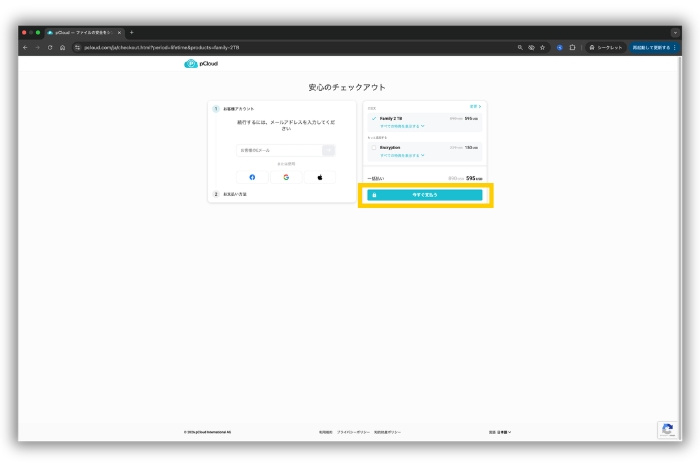Check the Encryption add-on checkbox
The image size is (700, 467).
coord(373,147)
